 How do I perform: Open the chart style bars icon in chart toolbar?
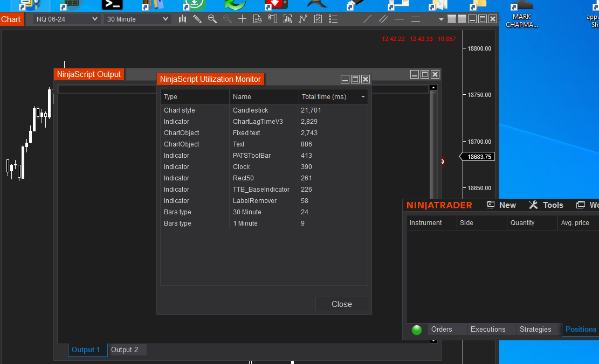coord(182,19)
